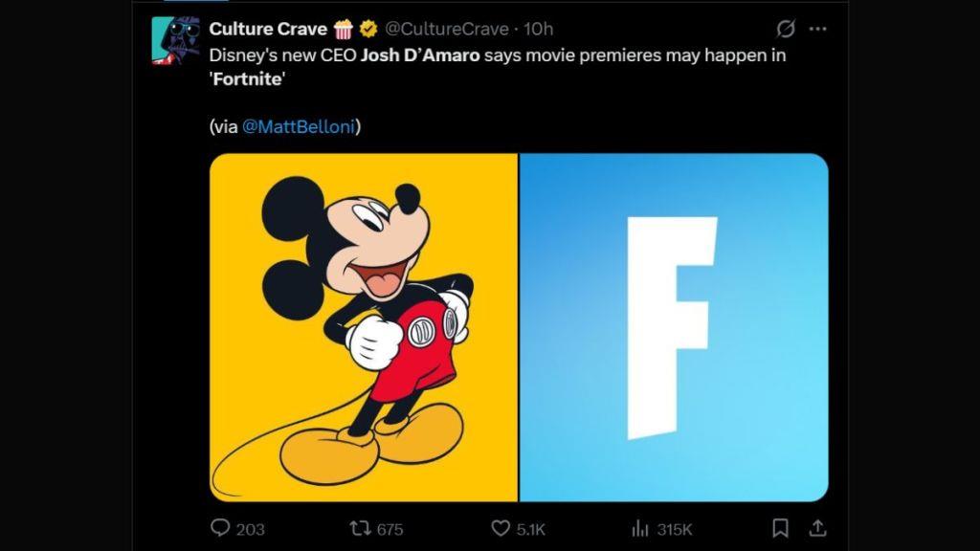This screenshot has width=980, height=551.
Task: Click the Culture Crave display name
Action: click(x=268, y=29)
